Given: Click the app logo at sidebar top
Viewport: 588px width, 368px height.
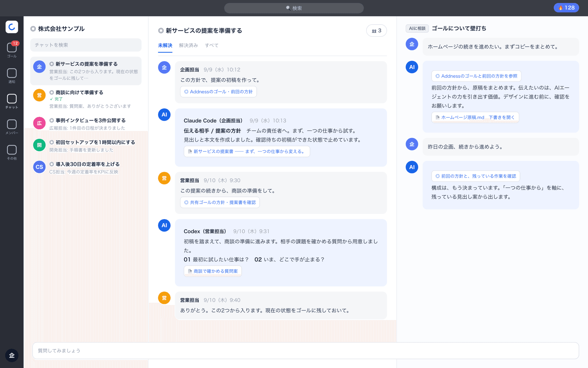Looking at the screenshot, I should coord(12,27).
